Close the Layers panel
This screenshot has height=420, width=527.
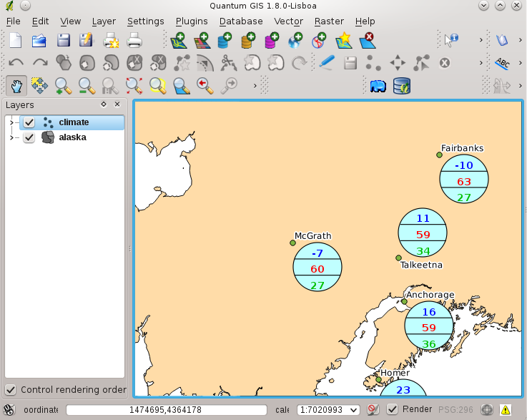pos(117,104)
